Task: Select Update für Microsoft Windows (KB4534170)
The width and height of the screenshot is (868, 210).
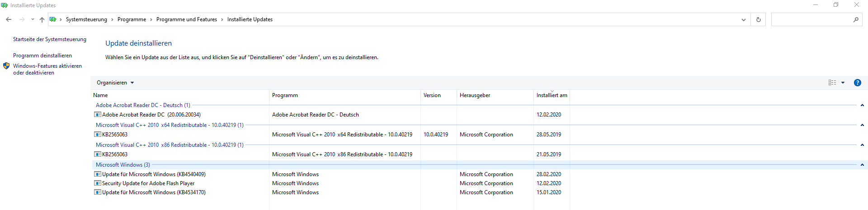Action: [154, 192]
